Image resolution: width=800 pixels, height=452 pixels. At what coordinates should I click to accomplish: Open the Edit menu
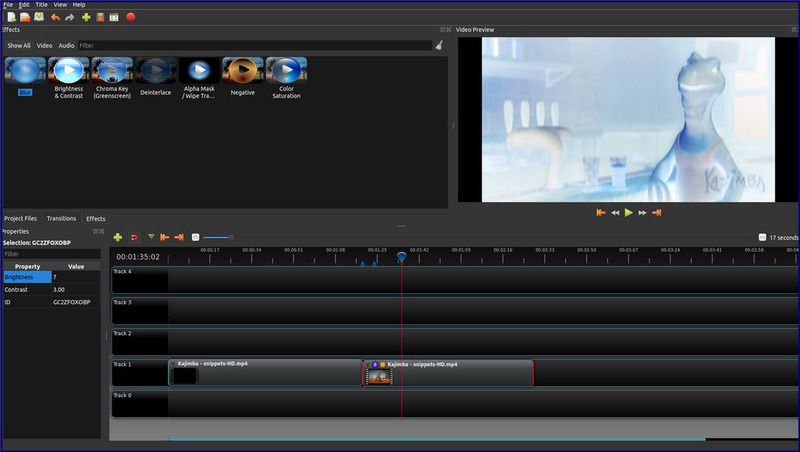pos(24,5)
